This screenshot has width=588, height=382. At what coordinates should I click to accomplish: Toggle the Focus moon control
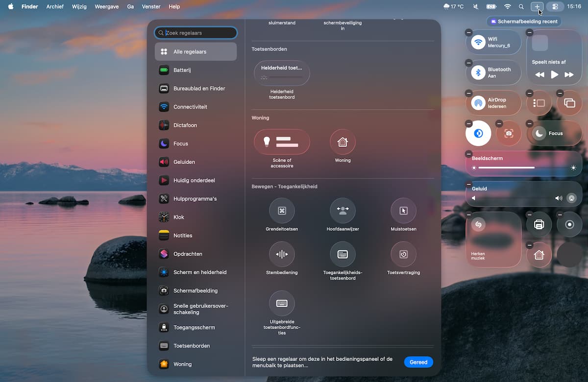pos(539,133)
